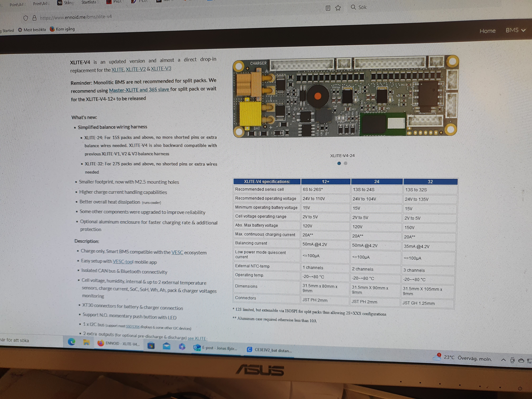The width and height of the screenshot is (532, 399).
Task: Open the VESC ecosystem link
Action: pyautogui.click(x=177, y=252)
